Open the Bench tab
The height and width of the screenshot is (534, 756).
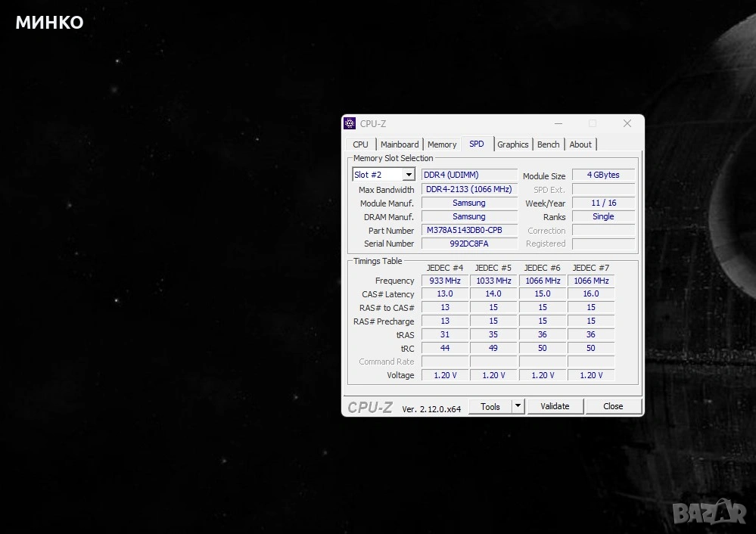[549, 144]
